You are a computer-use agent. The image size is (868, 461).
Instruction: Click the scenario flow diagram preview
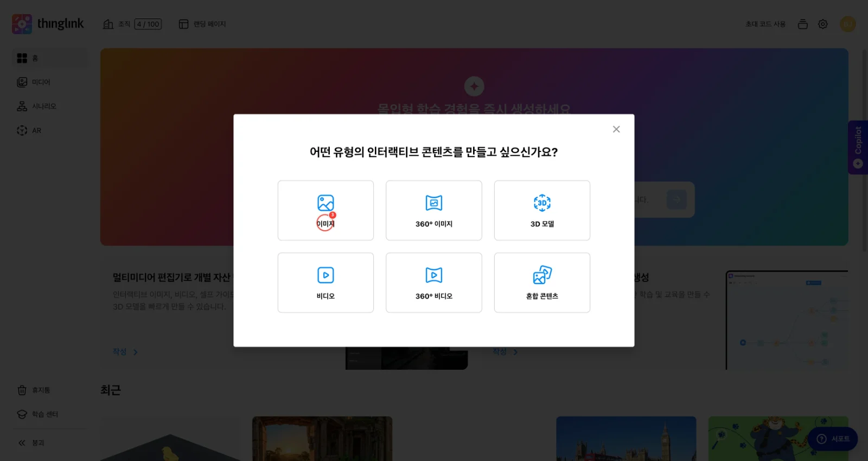pyautogui.click(x=787, y=320)
